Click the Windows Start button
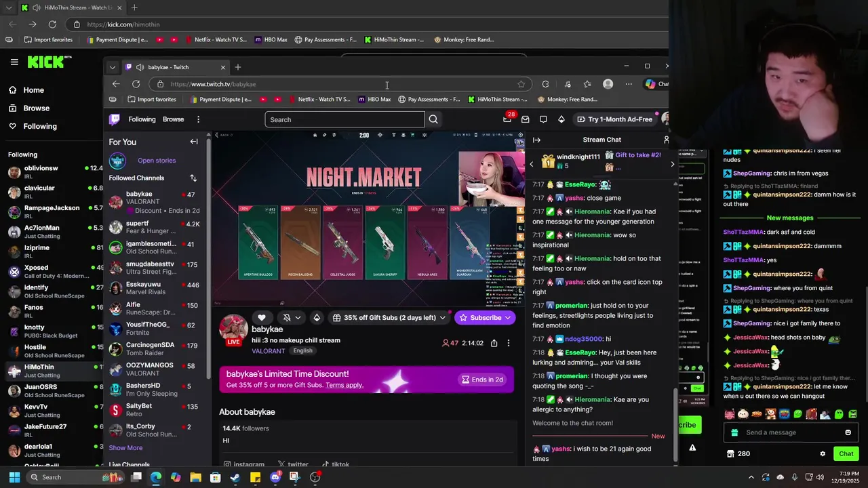The width and height of the screenshot is (868, 488). (x=14, y=477)
